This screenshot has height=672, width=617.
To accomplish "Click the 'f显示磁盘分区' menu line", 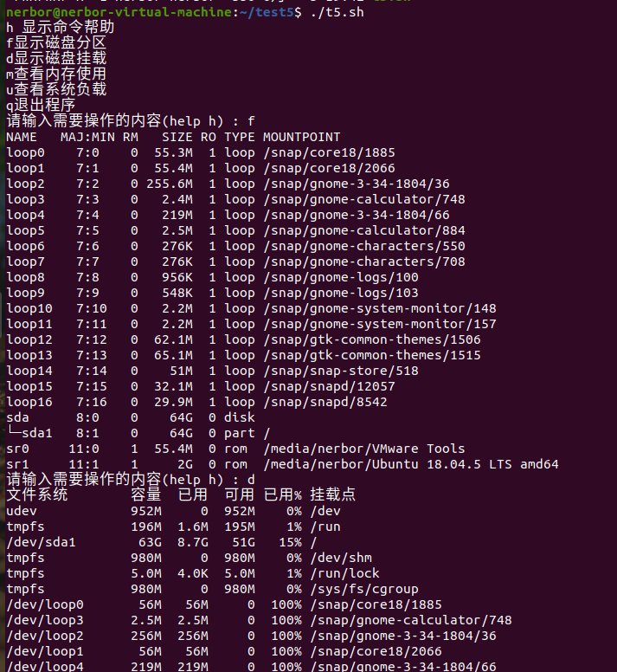I will point(56,43).
